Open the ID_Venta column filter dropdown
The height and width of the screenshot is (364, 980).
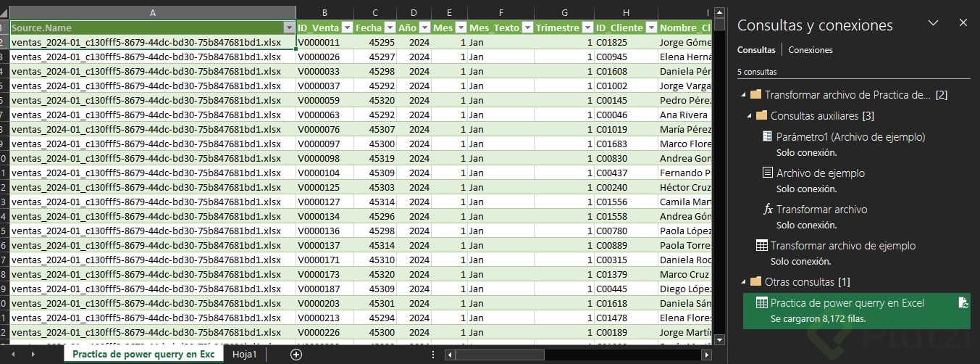tap(346, 28)
